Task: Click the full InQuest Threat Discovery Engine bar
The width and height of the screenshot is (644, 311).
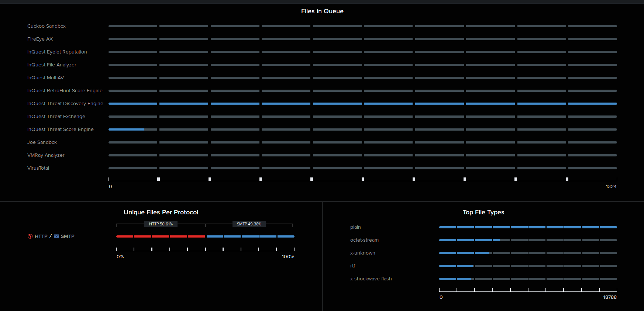Action: coord(363,104)
